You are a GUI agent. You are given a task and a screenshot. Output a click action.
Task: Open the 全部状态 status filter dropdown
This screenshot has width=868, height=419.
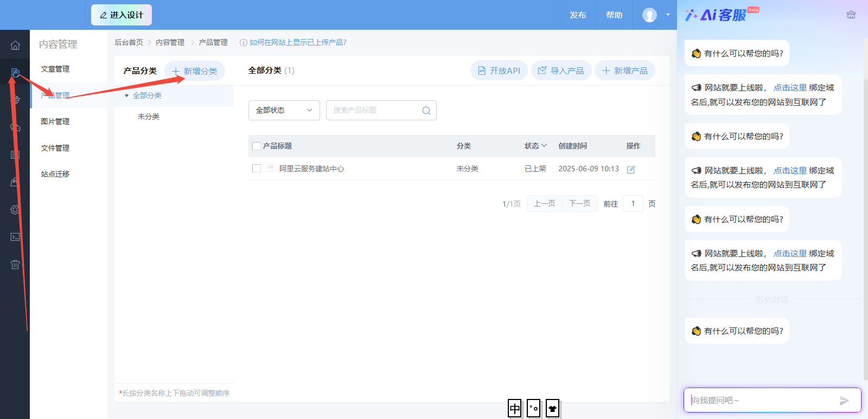[x=284, y=110]
